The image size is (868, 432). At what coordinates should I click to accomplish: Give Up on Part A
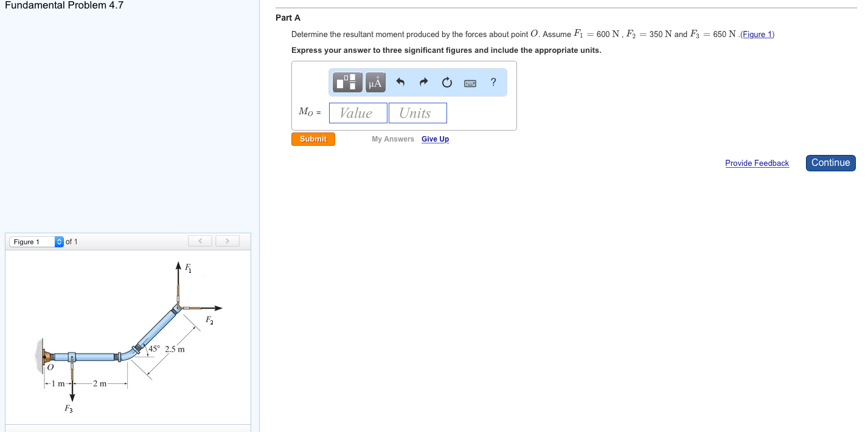(435, 139)
